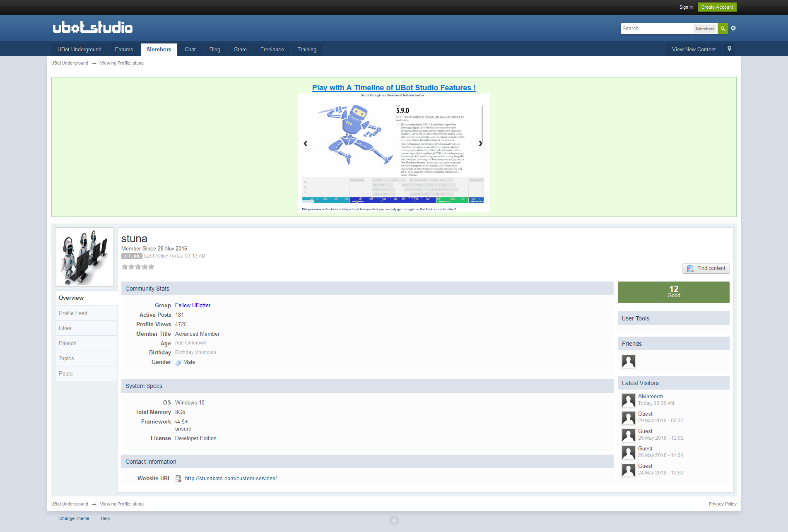Select the Likes profile tab
The height and width of the screenshot is (532, 788).
(x=86, y=328)
